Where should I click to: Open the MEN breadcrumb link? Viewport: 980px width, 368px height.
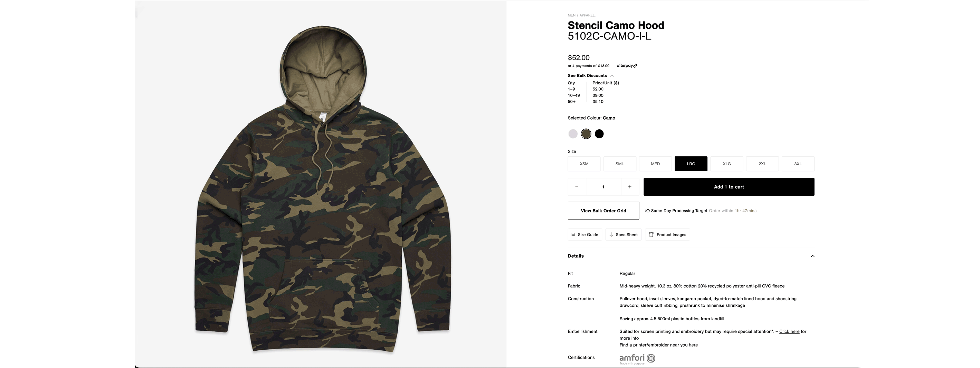tap(571, 15)
